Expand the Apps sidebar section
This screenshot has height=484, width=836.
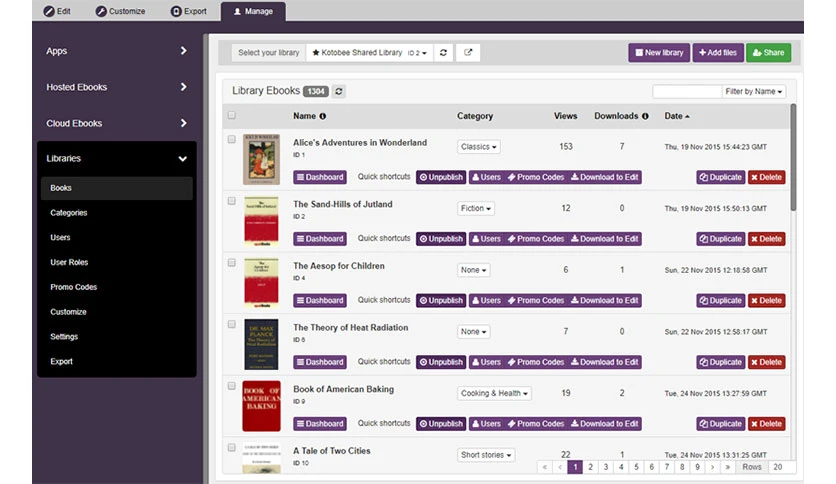click(x=117, y=51)
